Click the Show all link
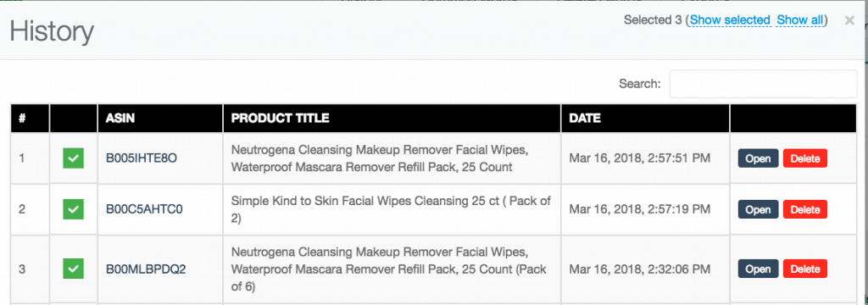Viewport: 868px width, 305px height. pos(800,20)
